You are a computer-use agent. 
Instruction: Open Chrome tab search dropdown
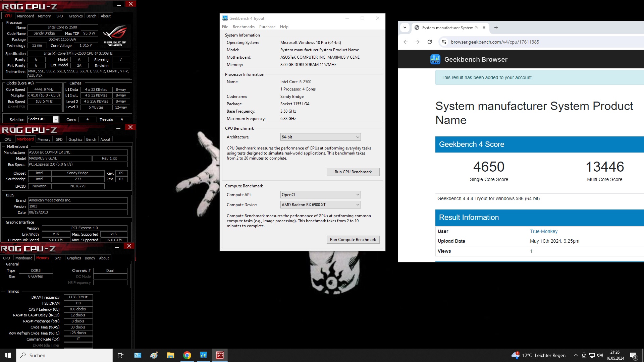click(405, 27)
